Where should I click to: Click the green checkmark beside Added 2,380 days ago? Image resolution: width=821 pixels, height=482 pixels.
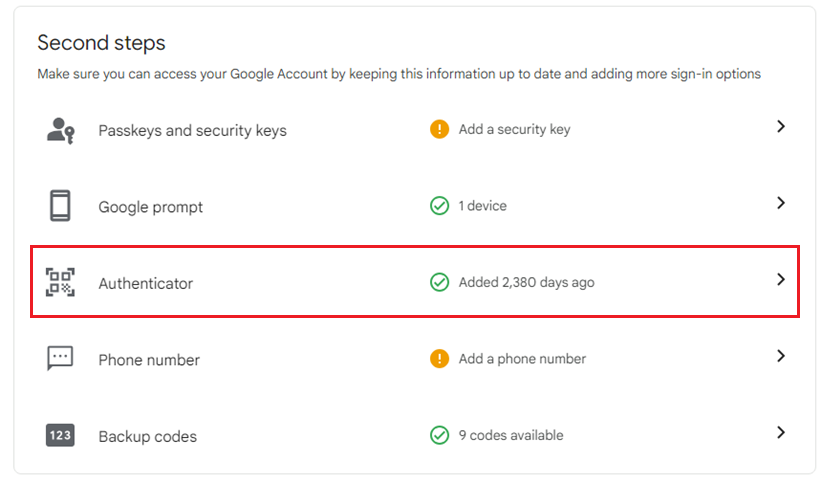tap(439, 282)
